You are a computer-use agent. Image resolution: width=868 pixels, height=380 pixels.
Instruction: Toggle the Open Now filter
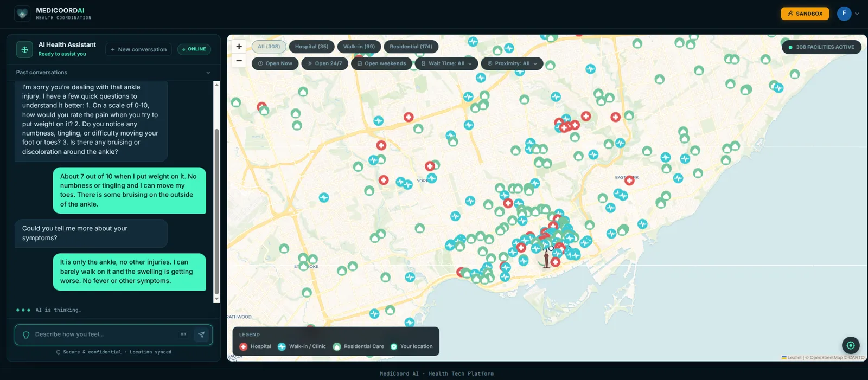(275, 63)
